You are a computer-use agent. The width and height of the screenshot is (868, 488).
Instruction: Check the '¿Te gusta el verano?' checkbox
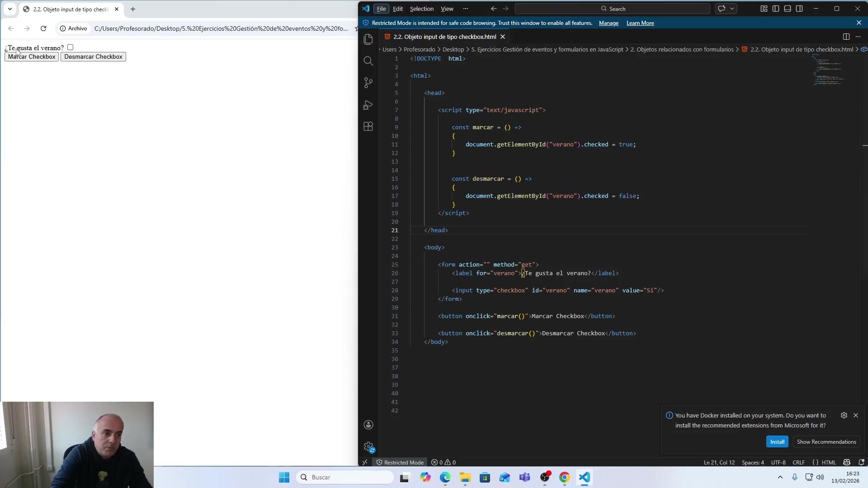point(71,47)
